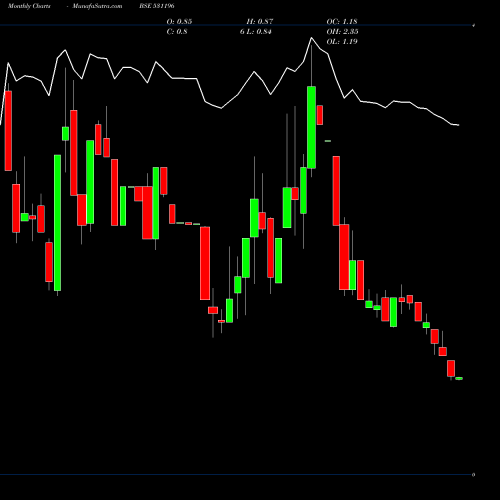Click the "O: 0.85" open value
The width and height of the screenshot is (500, 500).
[179, 21]
